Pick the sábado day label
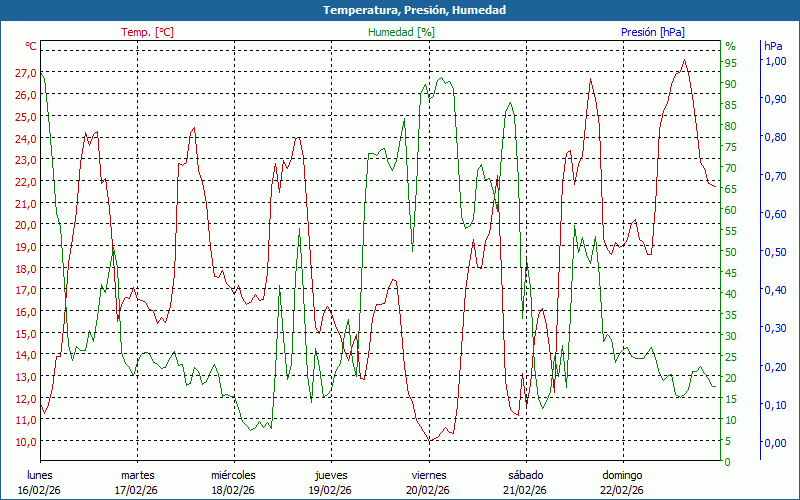 point(525,475)
